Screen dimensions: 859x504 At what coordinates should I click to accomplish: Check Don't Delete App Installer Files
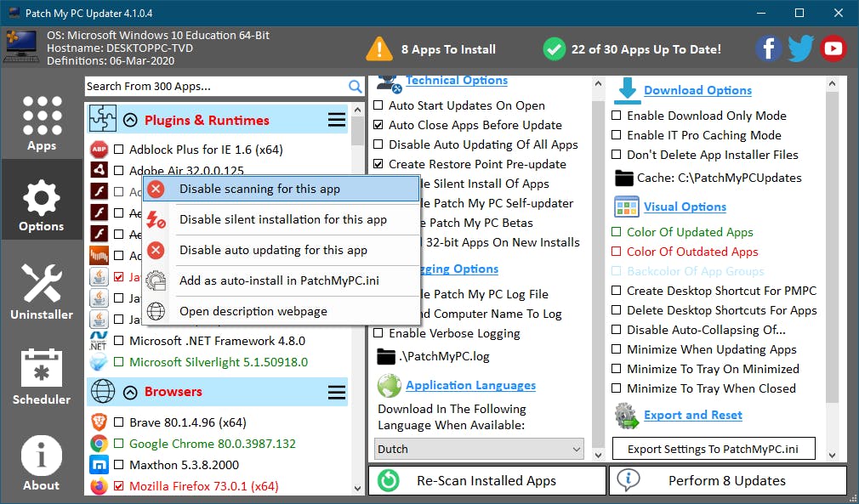(617, 155)
